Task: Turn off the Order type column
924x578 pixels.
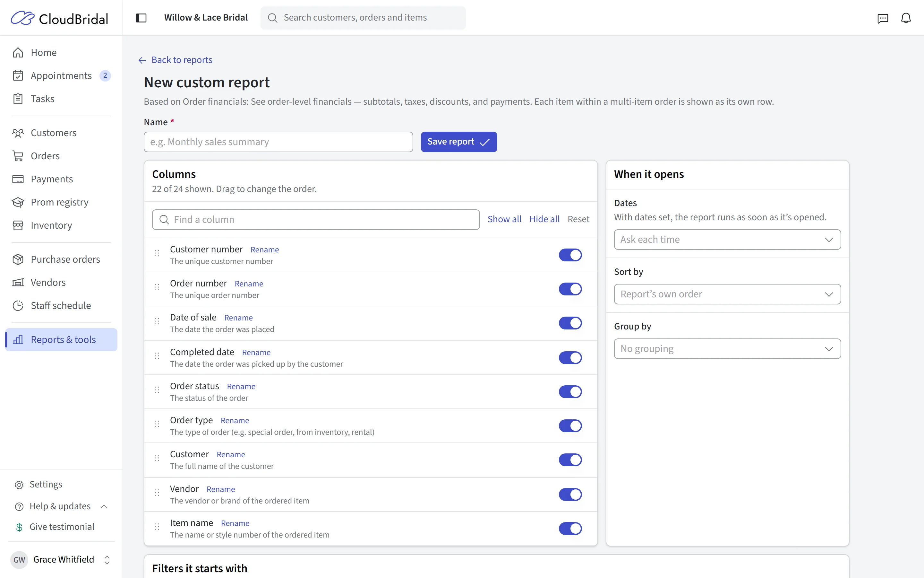Action: 570,426
